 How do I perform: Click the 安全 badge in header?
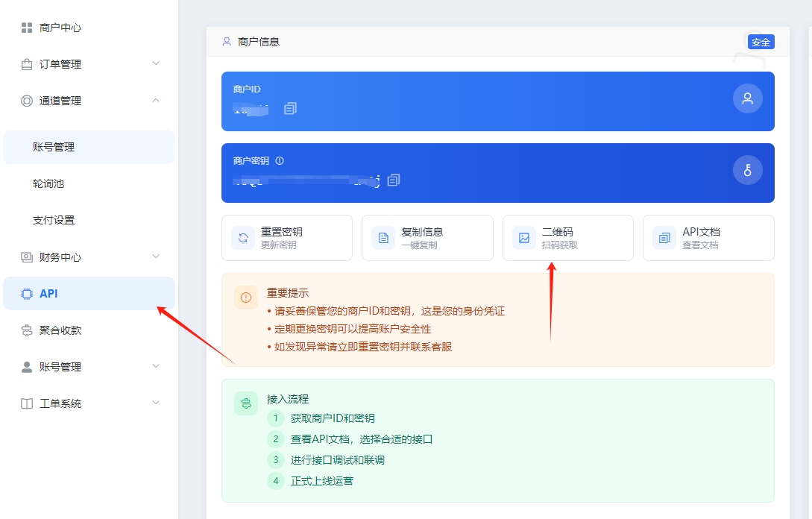tap(761, 43)
